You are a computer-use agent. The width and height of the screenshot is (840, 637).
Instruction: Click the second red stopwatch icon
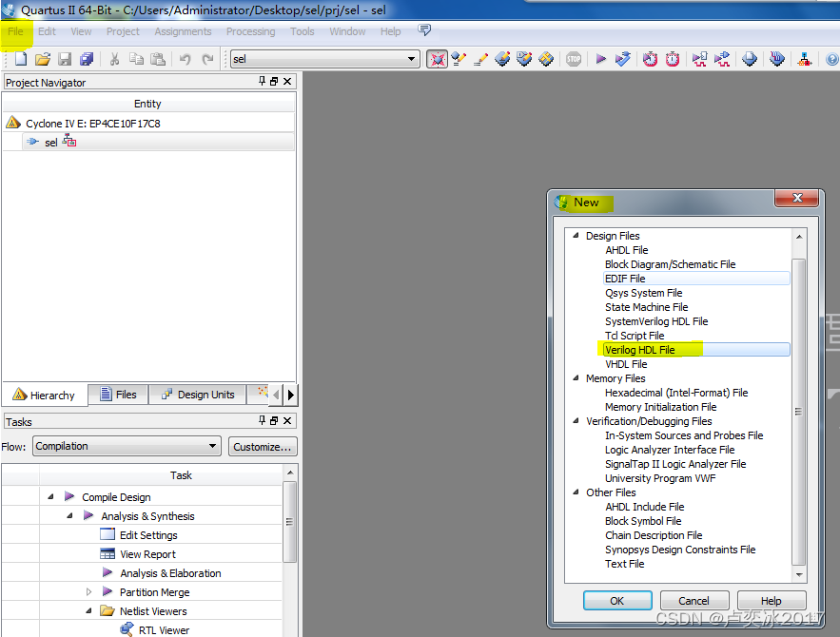click(x=673, y=59)
